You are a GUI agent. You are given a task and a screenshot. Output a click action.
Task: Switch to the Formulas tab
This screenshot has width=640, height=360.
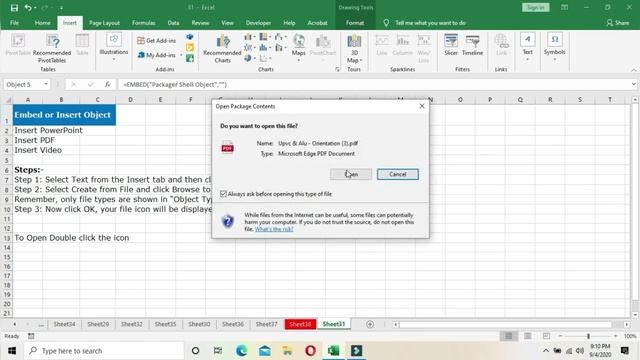click(144, 23)
